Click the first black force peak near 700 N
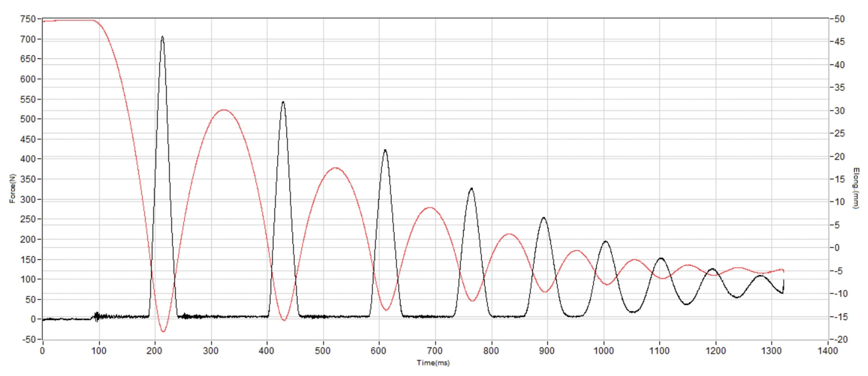Viewport: 868px width, 376px height. click(162, 37)
